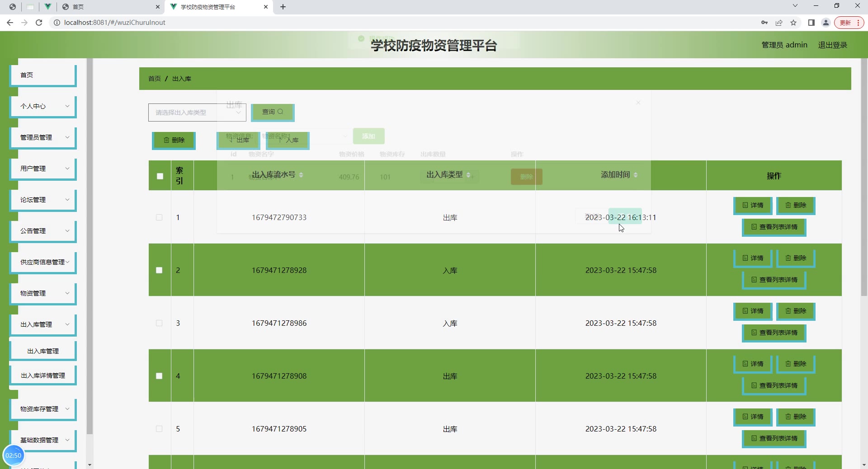
Task: Open the 出入库详情管理 submenu item
Action: click(x=43, y=375)
